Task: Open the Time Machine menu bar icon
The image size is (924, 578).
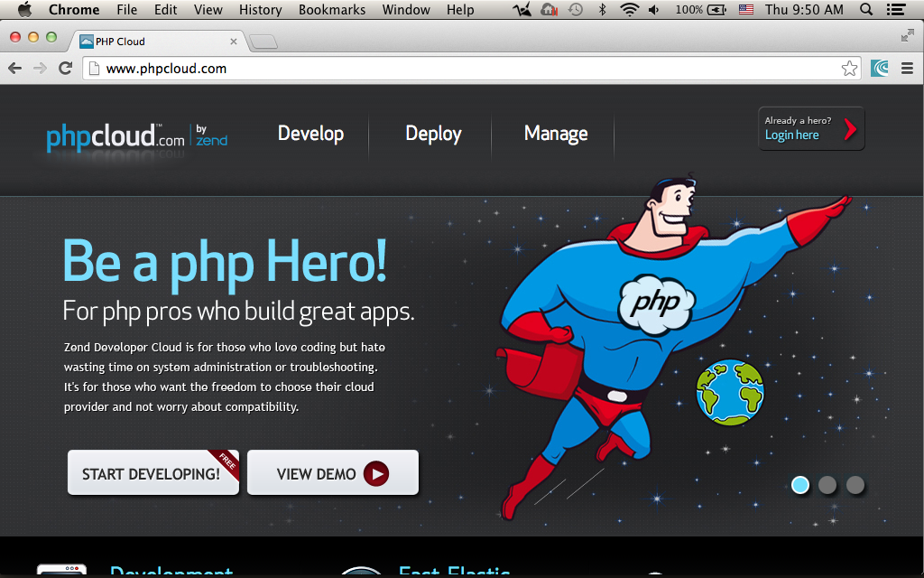Action: pos(576,9)
